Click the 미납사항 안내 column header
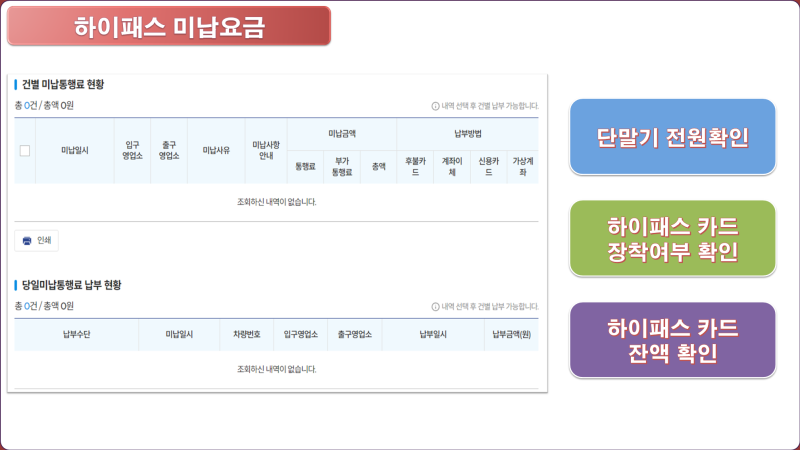 [x=266, y=151]
